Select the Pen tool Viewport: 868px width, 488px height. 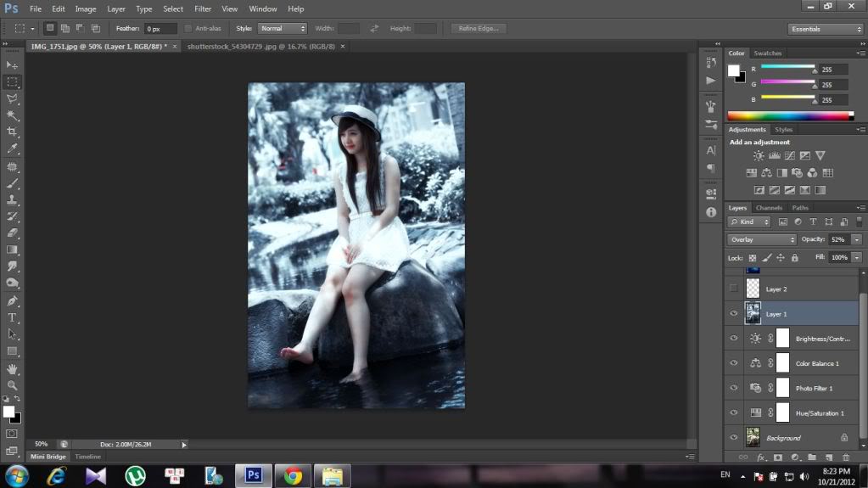(x=12, y=300)
